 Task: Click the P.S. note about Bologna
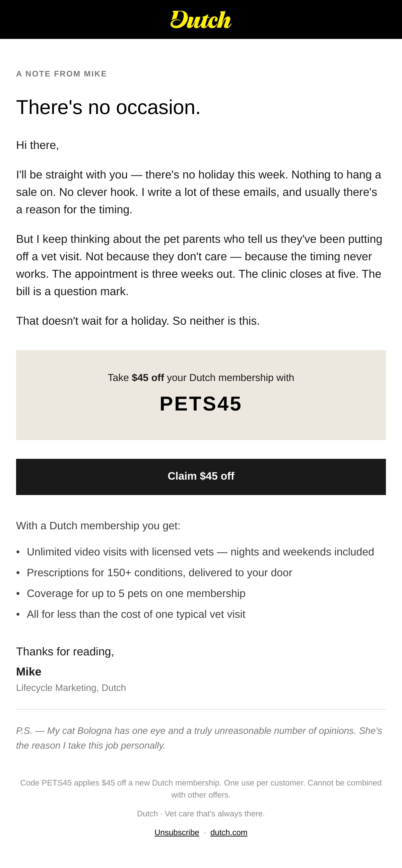tap(199, 738)
